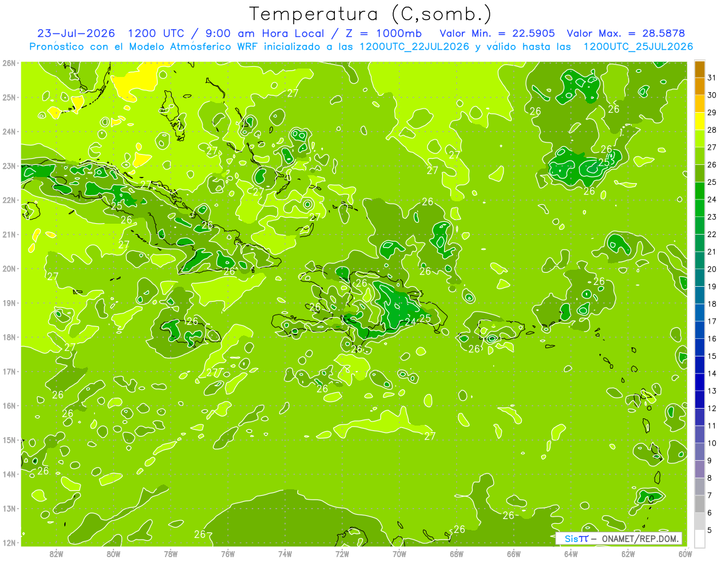Click the 24N latitude axis label

[x=8, y=132]
